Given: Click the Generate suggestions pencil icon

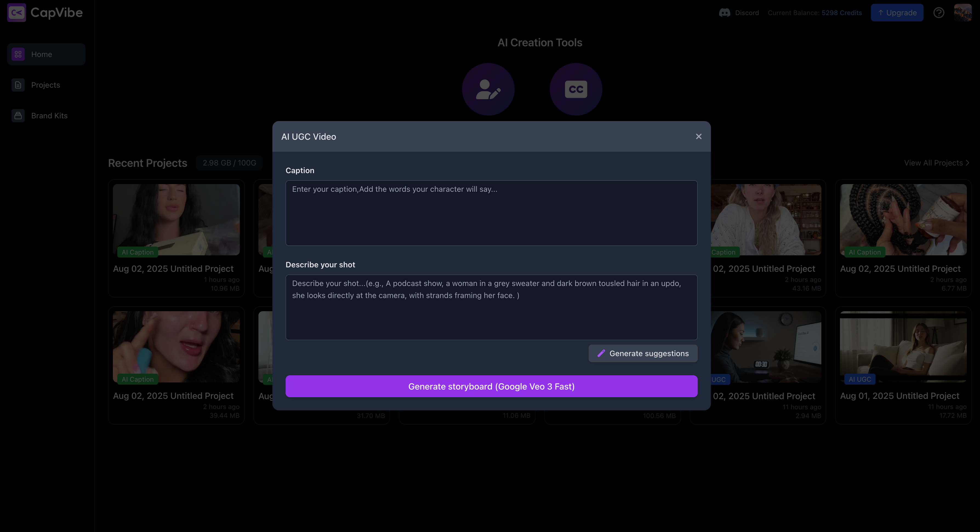Looking at the screenshot, I should click(602, 353).
